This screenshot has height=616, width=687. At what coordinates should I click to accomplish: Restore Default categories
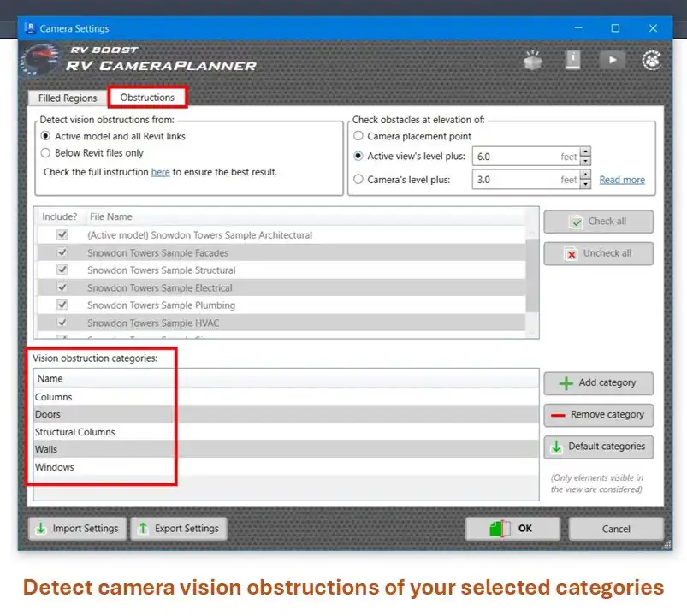tap(598, 447)
